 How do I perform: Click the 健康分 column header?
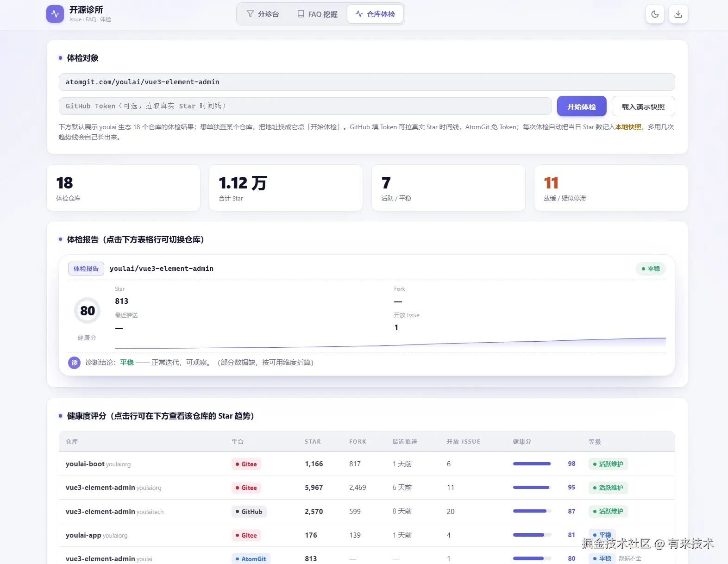[x=522, y=442]
